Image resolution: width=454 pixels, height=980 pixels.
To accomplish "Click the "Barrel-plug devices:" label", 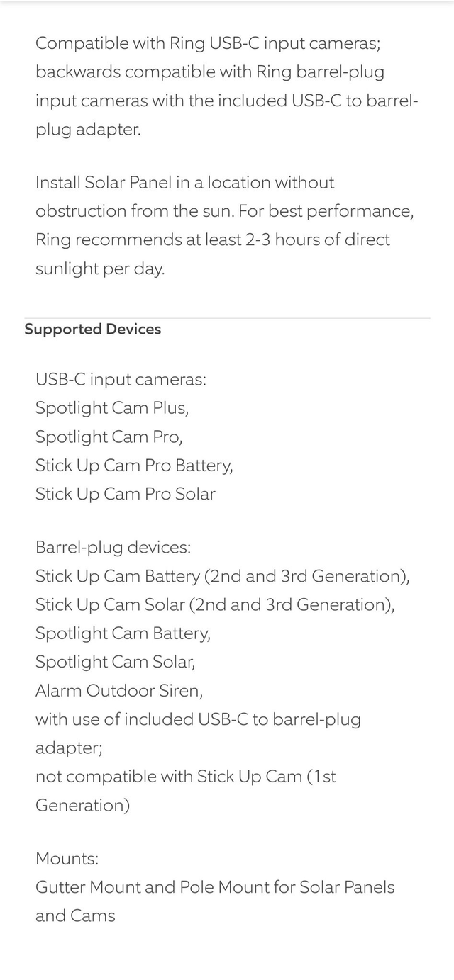I will (113, 548).
